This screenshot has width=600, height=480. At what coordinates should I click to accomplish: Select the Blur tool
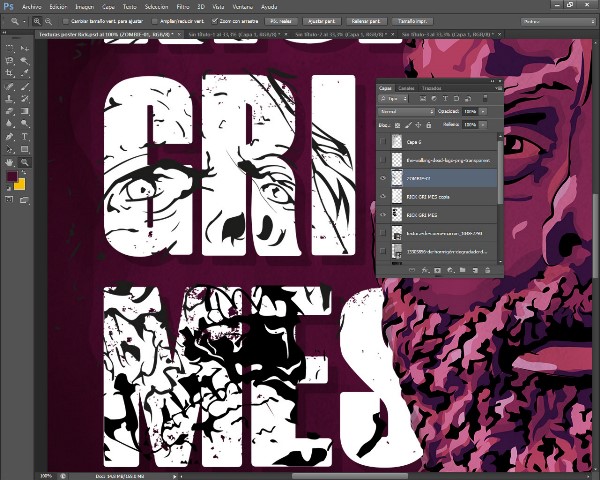[x=10, y=124]
